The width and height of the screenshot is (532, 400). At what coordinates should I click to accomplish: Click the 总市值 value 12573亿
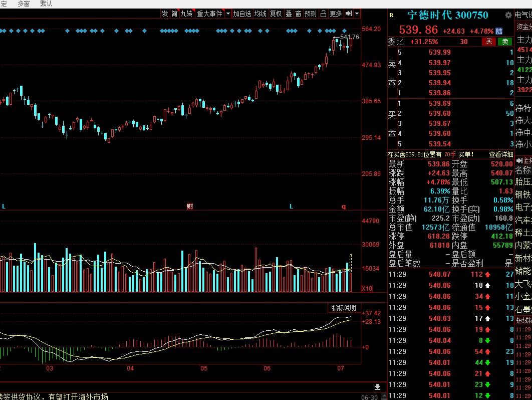(436, 227)
